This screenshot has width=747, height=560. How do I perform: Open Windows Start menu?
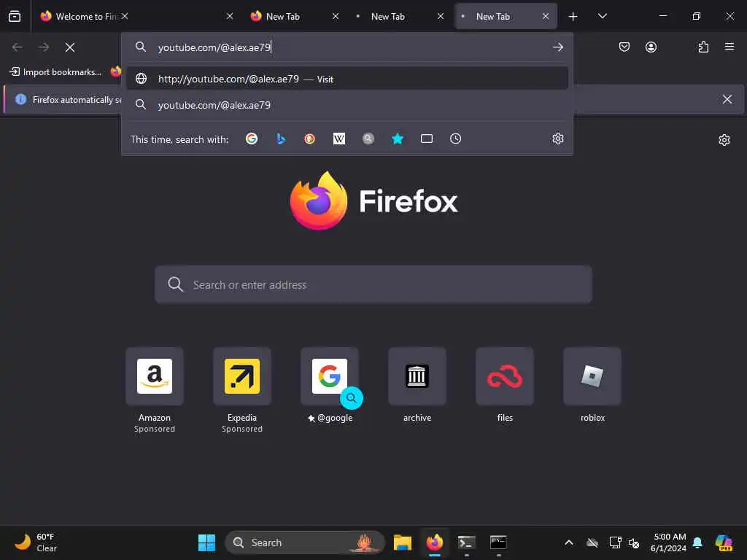click(206, 542)
